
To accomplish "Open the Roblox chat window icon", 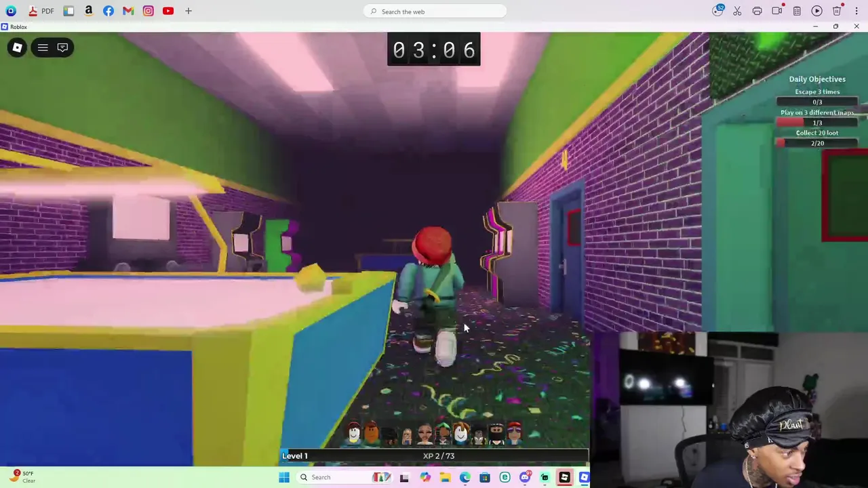I will pos(62,47).
